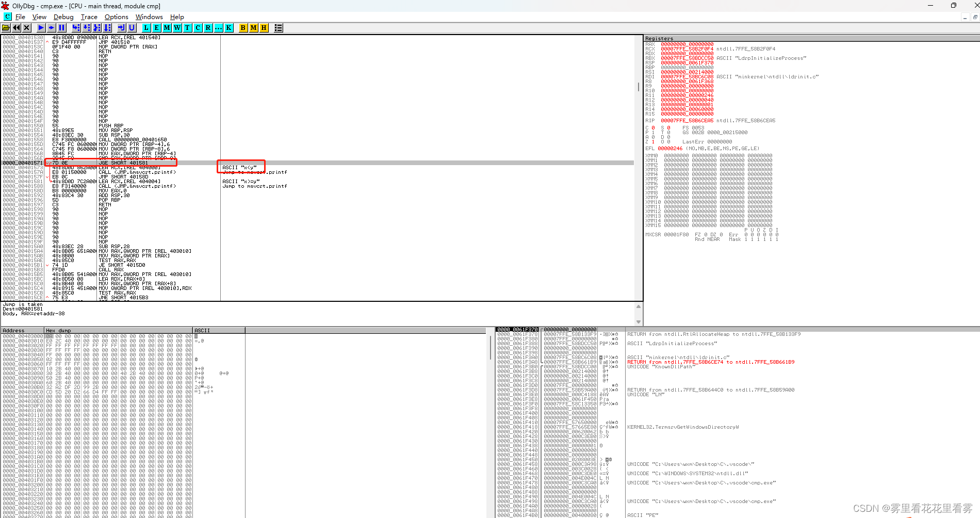980x518 pixels.
Task: Open the Windows menu
Action: (149, 17)
